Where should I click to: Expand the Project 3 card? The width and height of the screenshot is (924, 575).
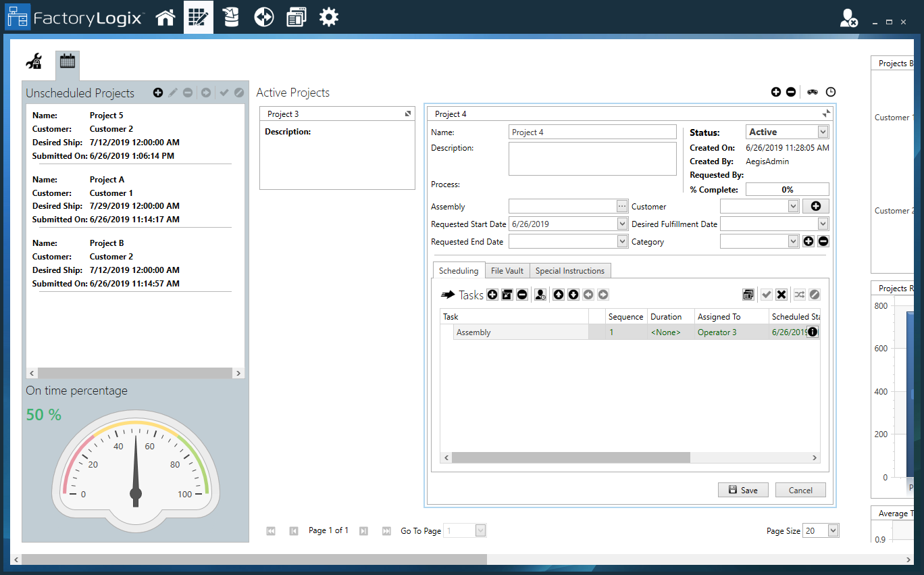(408, 114)
